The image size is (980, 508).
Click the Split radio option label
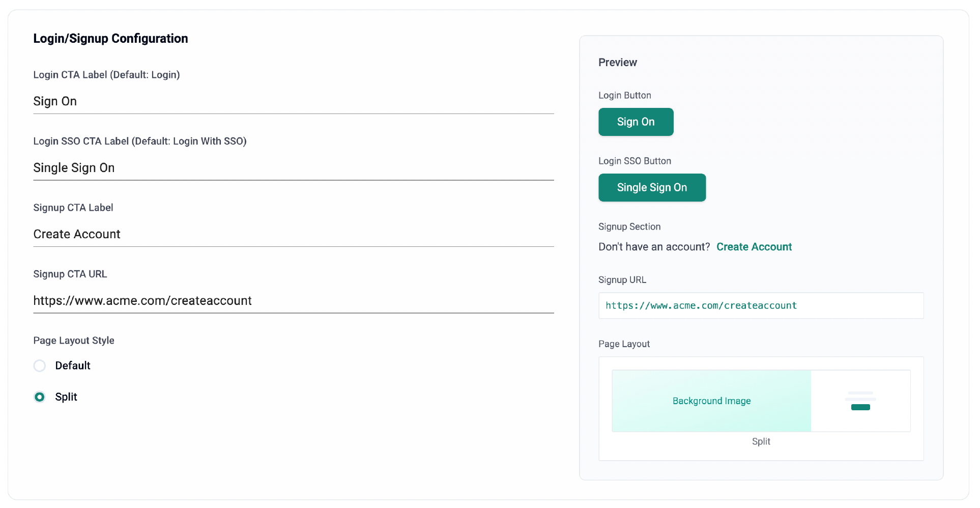click(x=66, y=397)
